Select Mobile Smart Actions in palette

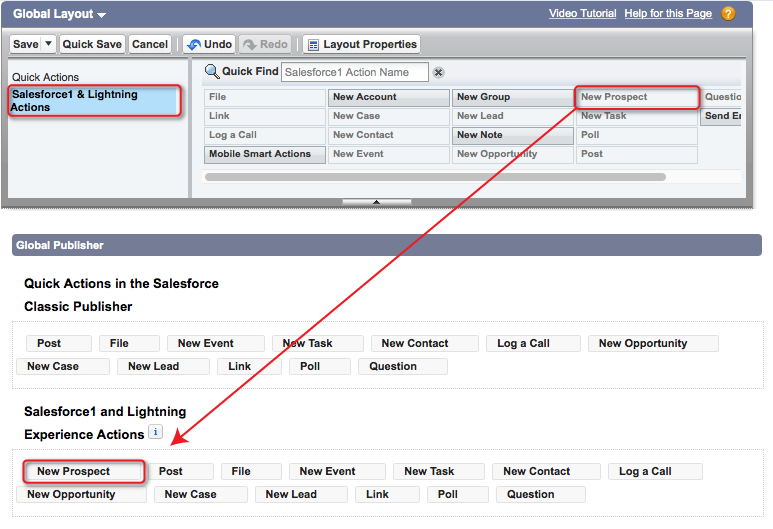tap(265, 154)
